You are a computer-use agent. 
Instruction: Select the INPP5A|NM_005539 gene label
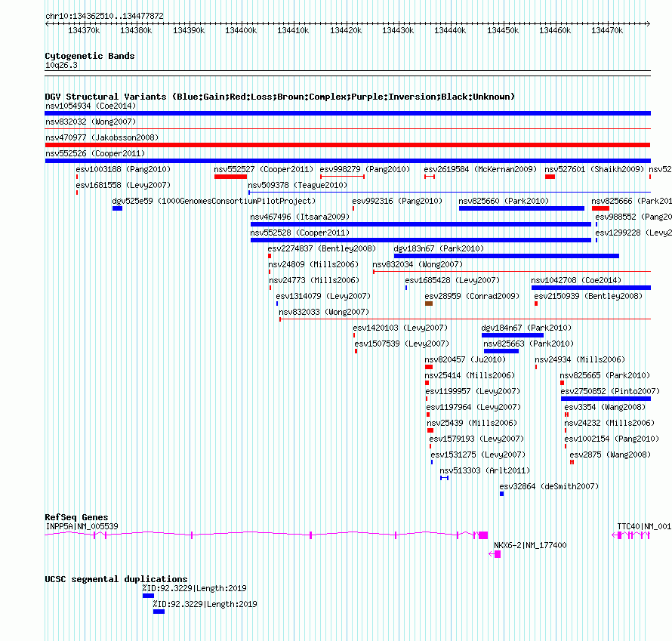tap(82, 526)
